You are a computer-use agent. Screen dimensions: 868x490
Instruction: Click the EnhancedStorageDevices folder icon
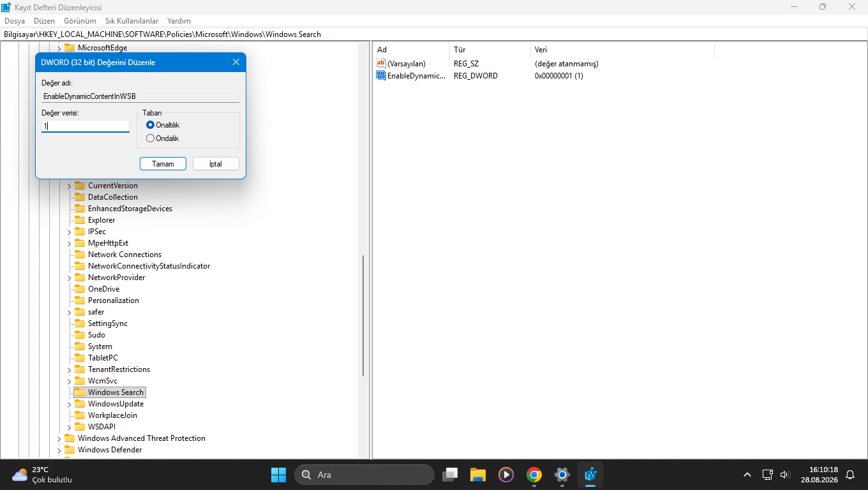tap(80, 209)
